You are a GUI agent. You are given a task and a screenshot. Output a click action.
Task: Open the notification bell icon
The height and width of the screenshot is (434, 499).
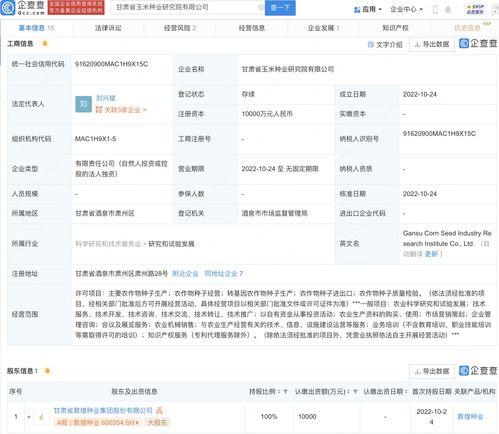(448, 9)
